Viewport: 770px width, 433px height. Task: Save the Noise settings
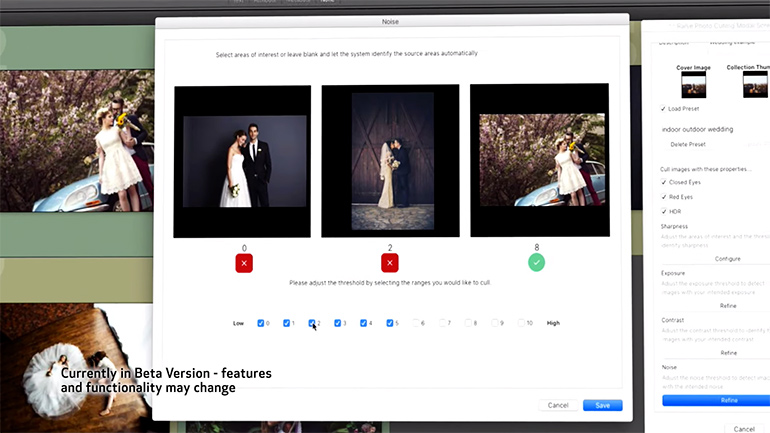coord(602,405)
